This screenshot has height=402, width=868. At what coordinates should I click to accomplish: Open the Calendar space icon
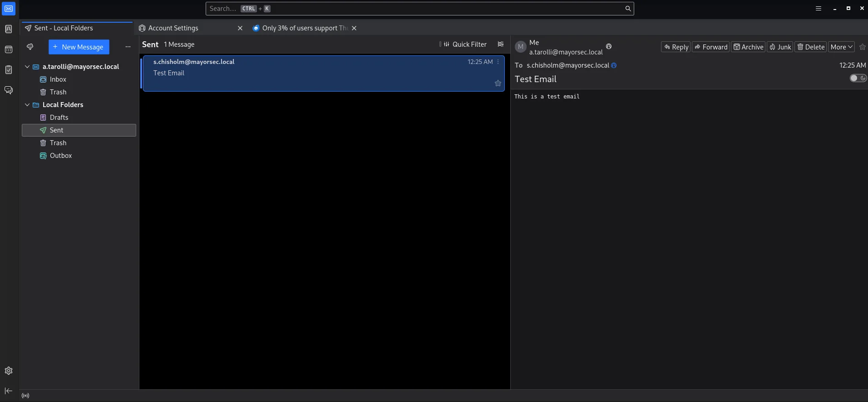(x=9, y=49)
